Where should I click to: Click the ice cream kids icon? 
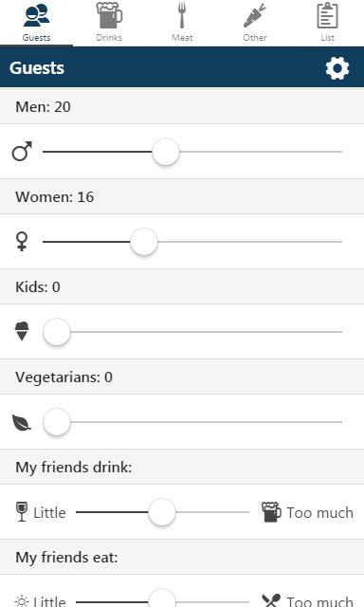tap(22, 331)
